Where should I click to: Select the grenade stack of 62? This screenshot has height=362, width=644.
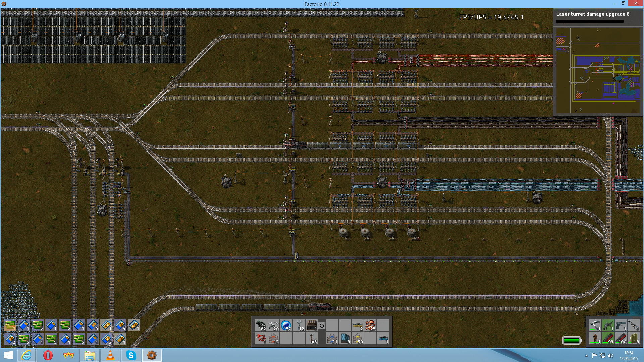261,325
